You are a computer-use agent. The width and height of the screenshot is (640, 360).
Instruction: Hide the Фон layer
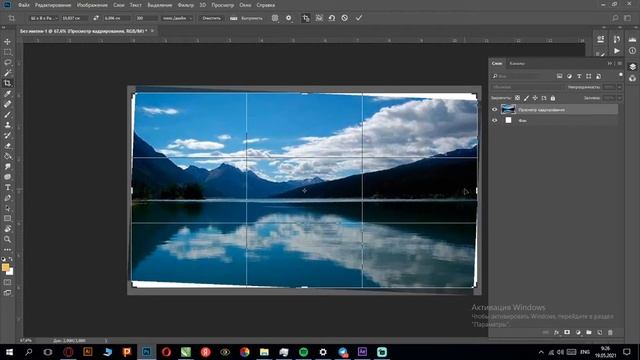pyautogui.click(x=495, y=120)
